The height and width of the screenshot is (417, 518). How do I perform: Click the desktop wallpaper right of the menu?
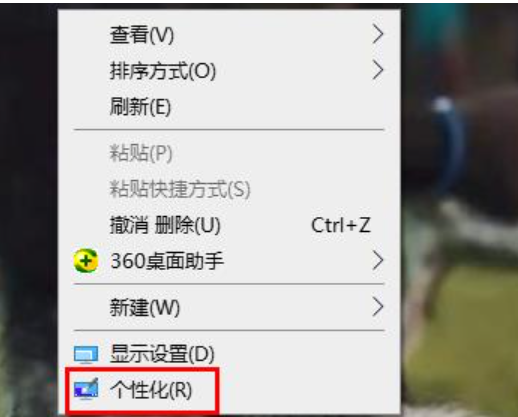pos(460,207)
